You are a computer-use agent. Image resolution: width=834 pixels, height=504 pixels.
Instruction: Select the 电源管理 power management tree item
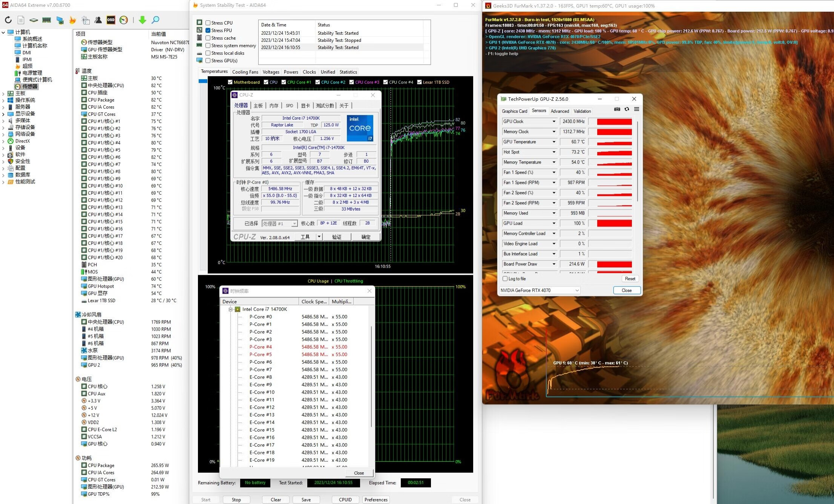pos(28,73)
